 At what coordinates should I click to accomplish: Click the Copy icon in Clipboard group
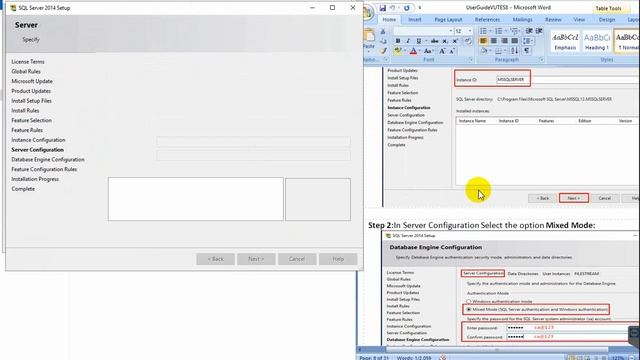(x=383, y=41)
